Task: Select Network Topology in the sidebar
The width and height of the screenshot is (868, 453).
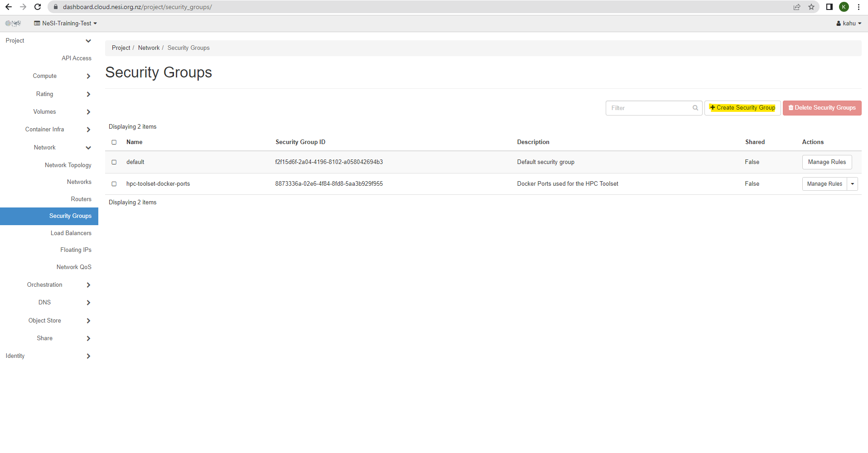Action: pos(68,165)
